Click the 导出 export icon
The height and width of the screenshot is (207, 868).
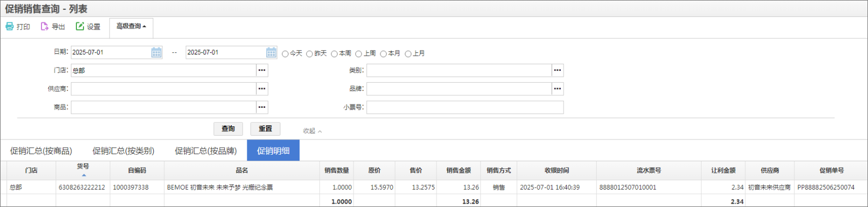click(x=45, y=26)
